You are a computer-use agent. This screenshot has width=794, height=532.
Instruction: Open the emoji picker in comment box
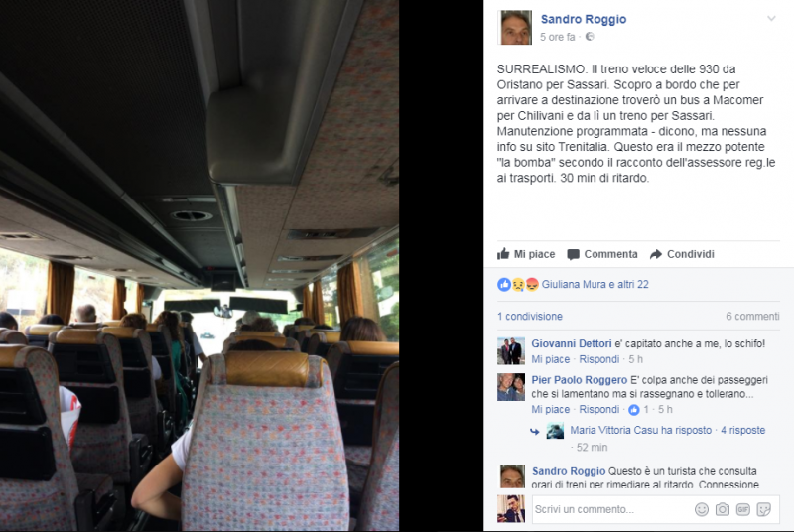pyautogui.click(x=702, y=509)
